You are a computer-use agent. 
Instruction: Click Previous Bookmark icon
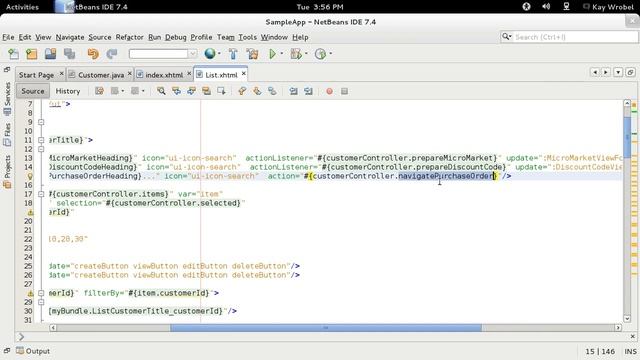(242, 91)
